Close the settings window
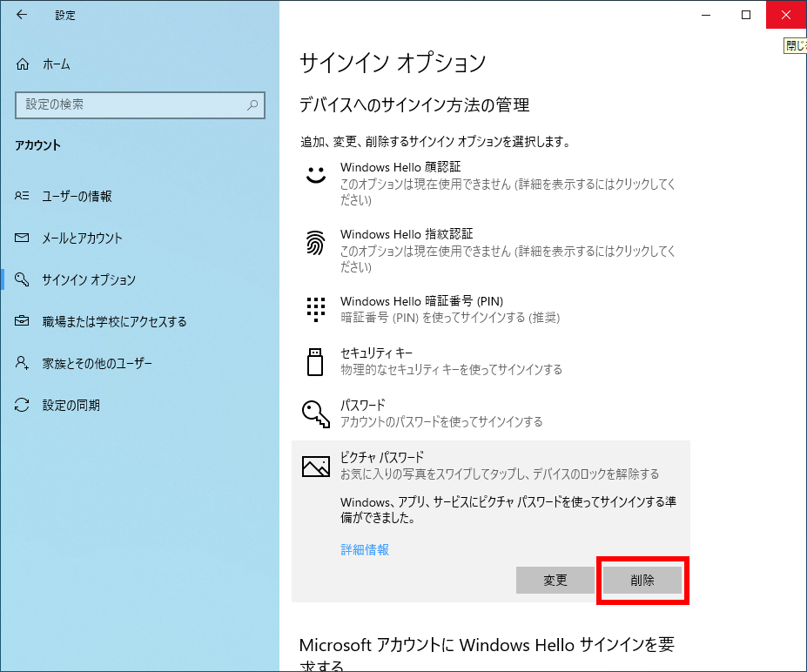 [786, 15]
